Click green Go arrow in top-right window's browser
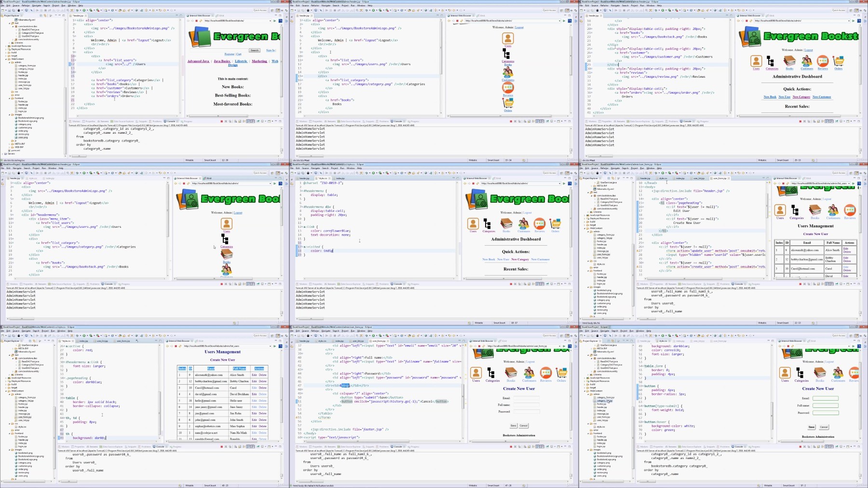 coord(853,21)
